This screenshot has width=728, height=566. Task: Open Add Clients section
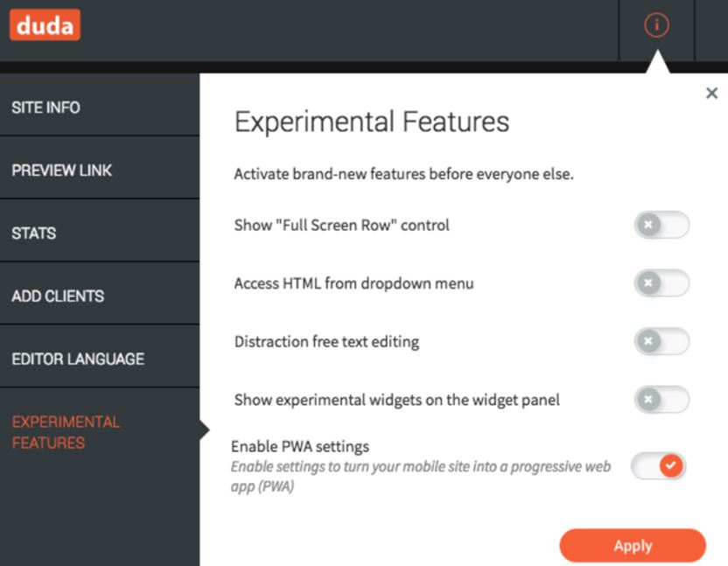tap(100, 296)
